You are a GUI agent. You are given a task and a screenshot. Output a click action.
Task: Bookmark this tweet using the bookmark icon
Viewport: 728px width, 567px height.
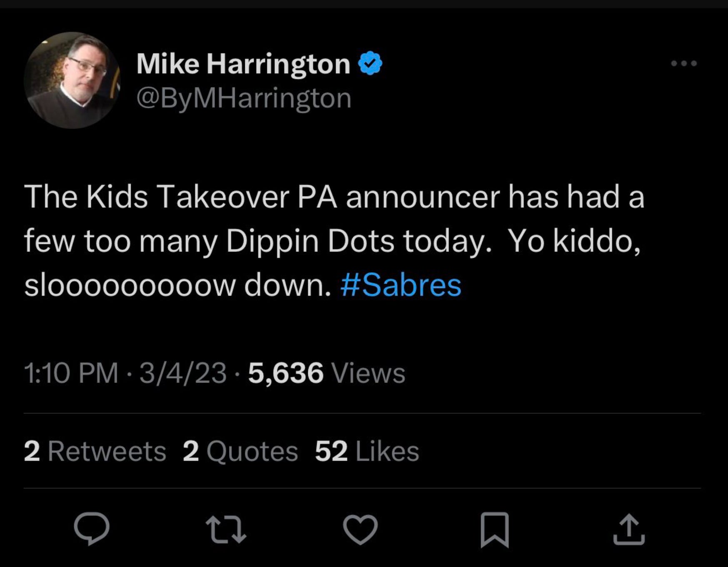tap(495, 529)
